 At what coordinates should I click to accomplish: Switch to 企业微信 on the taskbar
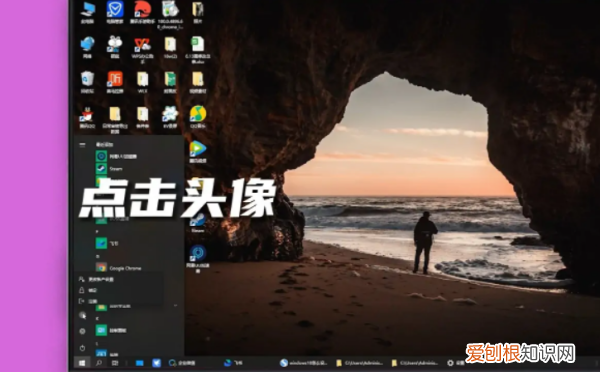pyautogui.click(x=183, y=363)
